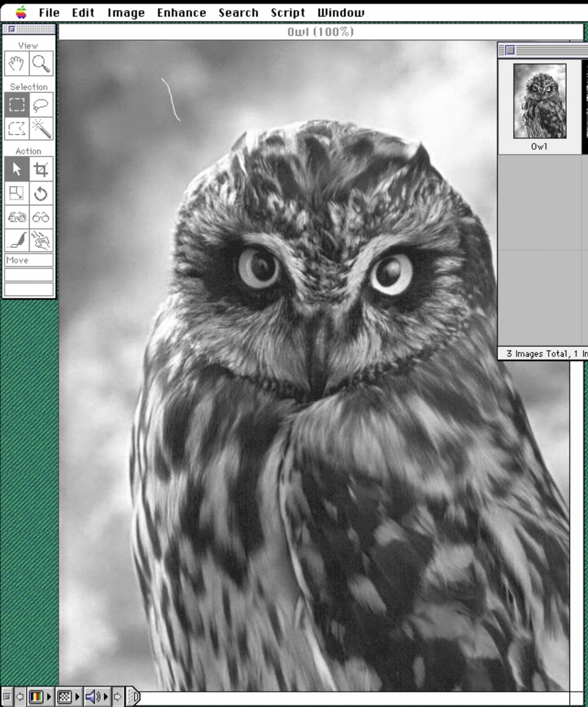This screenshot has width=588, height=707.
Task: Select the polygon selection tool
Action: (17, 128)
